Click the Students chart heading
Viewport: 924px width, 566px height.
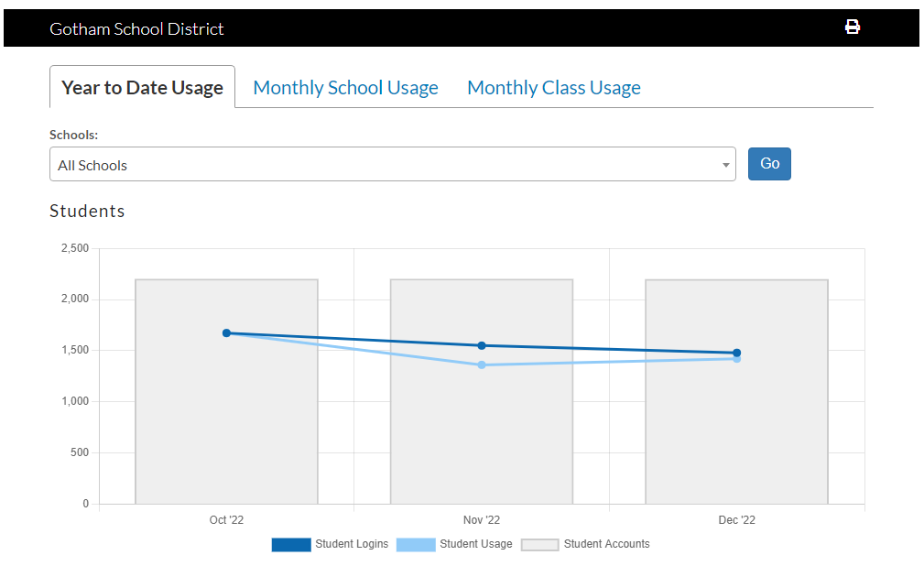point(87,211)
